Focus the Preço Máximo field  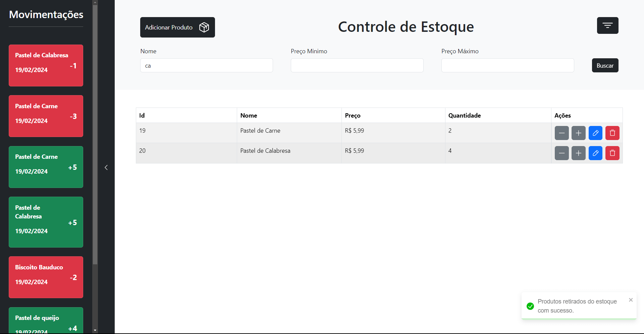507,65
